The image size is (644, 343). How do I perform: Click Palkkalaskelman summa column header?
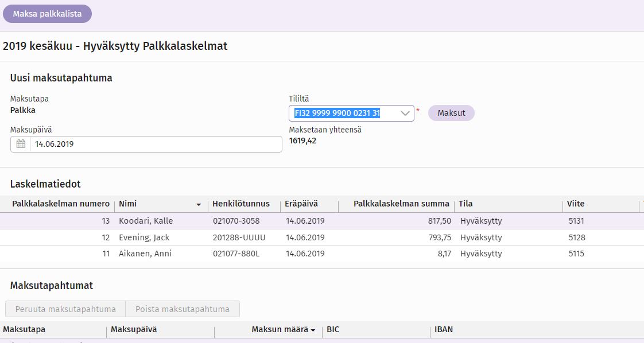(401, 204)
